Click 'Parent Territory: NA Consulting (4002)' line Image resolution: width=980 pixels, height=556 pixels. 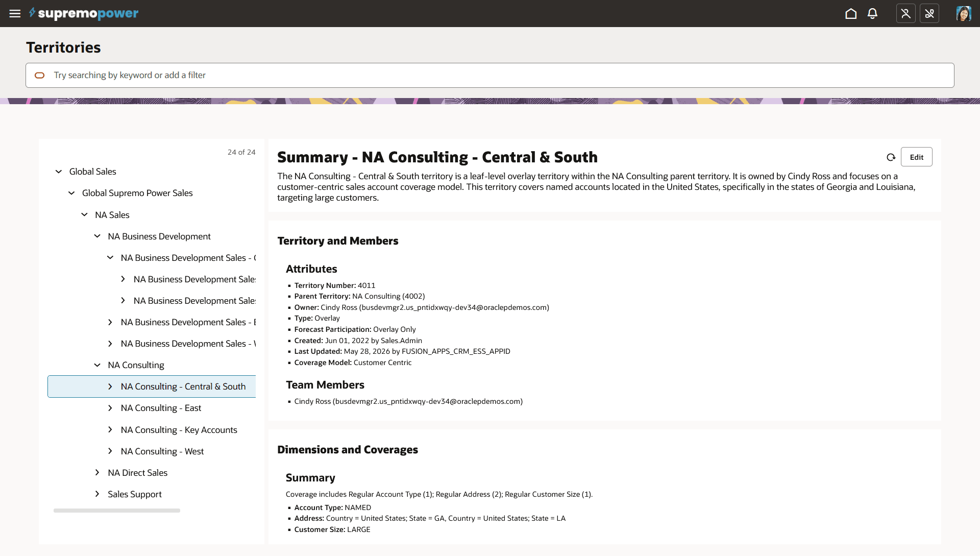coord(359,296)
